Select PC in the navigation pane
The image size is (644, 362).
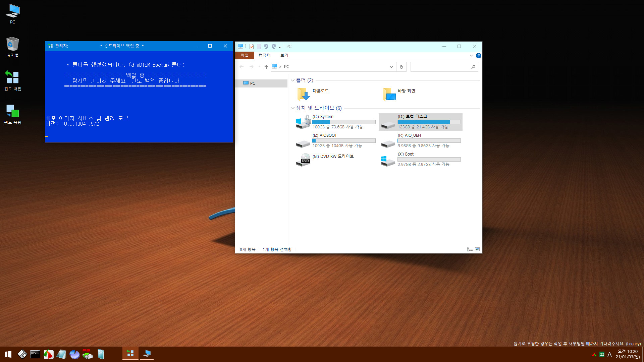click(x=261, y=83)
